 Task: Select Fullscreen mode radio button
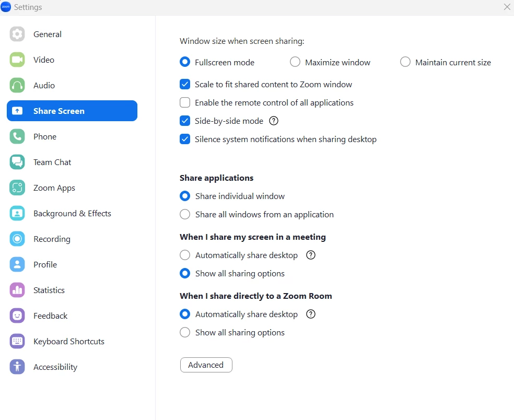(185, 62)
